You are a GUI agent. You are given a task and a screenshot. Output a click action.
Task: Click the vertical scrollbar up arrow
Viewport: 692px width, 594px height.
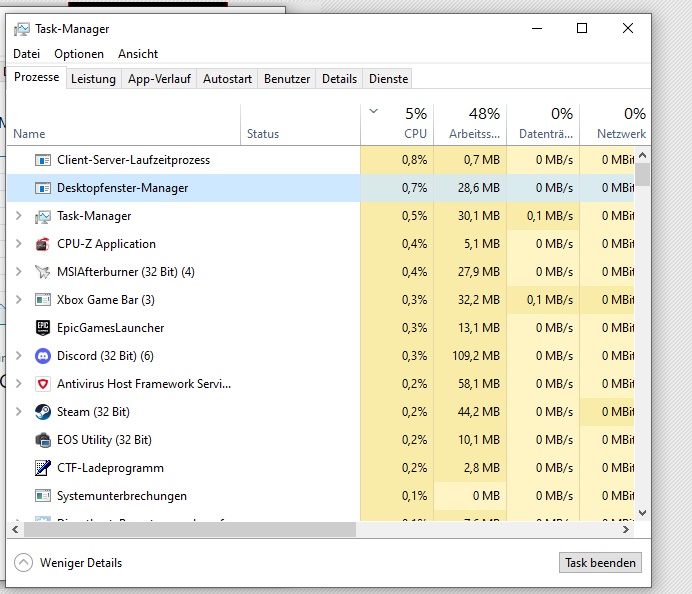pyautogui.click(x=643, y=155)
